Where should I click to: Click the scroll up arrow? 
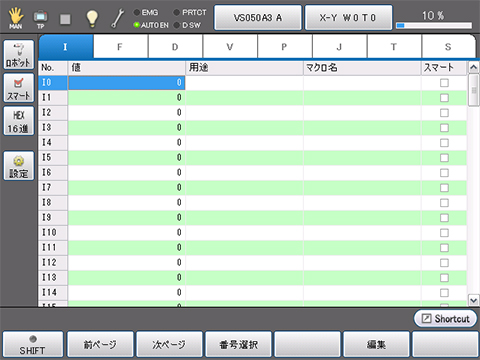point(473,68)
